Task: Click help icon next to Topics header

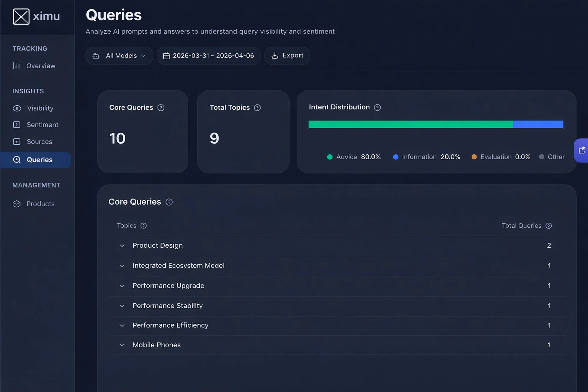Action: pos(144,226)
